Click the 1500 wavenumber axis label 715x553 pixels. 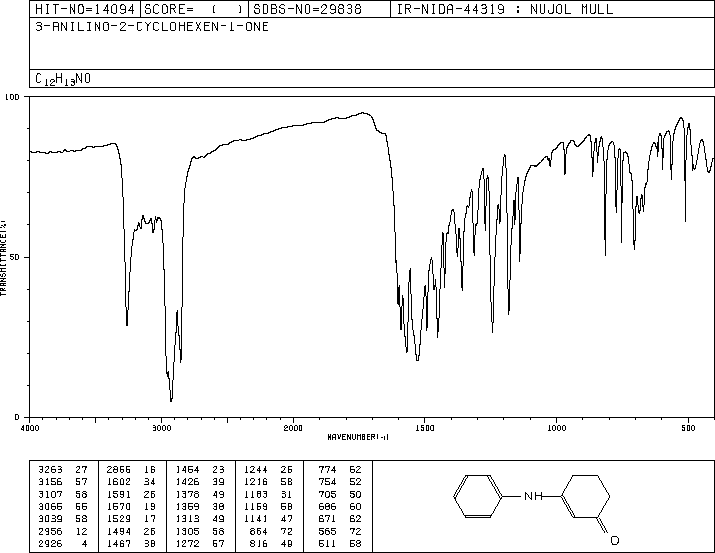(425, 428)
